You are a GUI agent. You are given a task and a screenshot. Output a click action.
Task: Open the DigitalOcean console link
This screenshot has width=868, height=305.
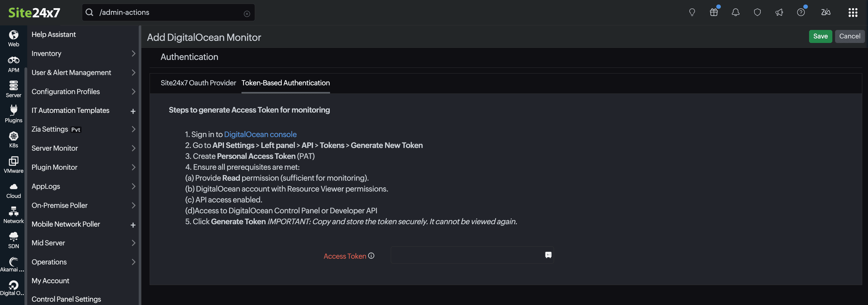260,134
